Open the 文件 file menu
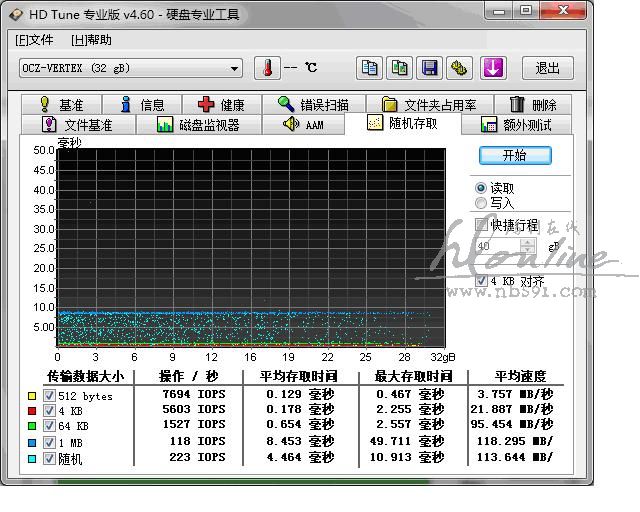 pos(34,40)
